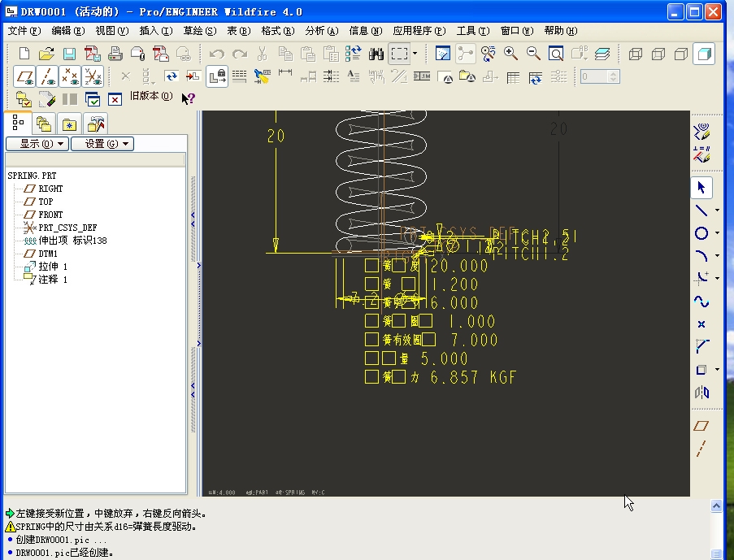The height and width of the screenshot is (560, 734).
Task: Click the insert dimension icon
Action: (x=285, y=74)
